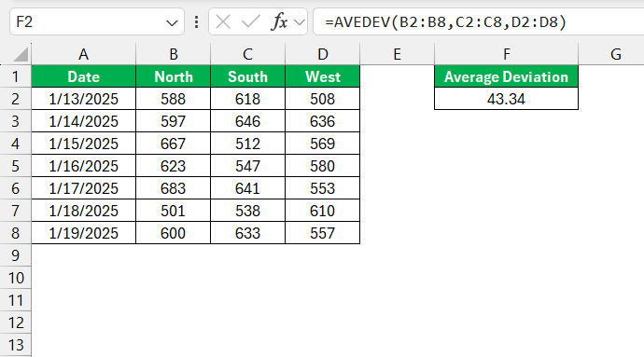644x357 pixels.
Task: Select column B header
Action: pos(173,54)
